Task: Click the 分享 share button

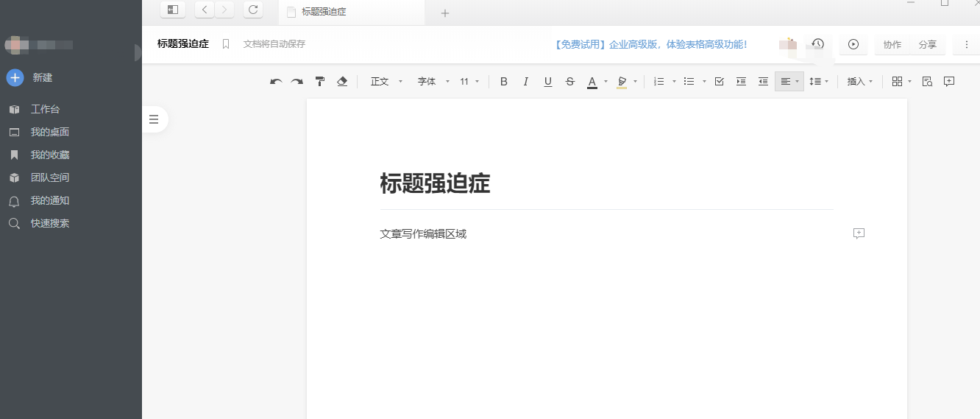Action: point(928,44)
